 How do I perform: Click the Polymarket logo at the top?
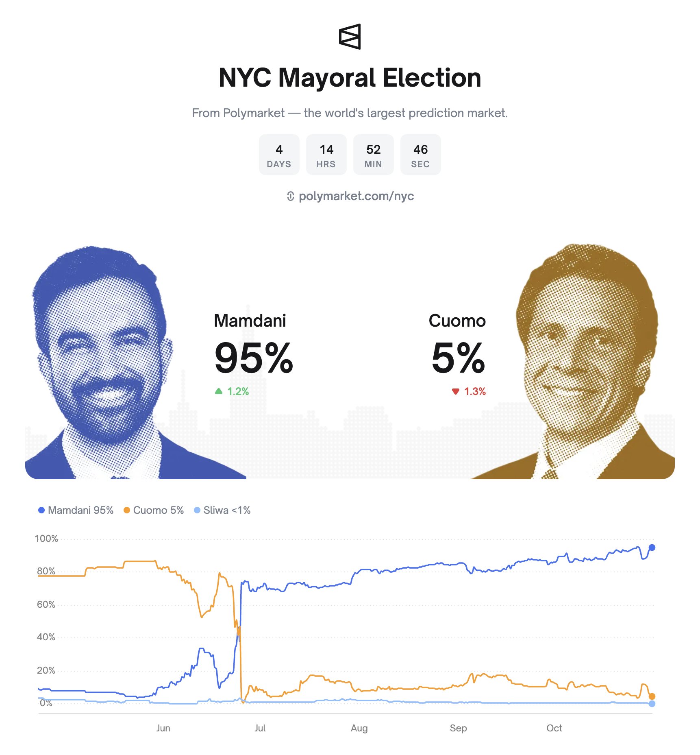[350, 37]
